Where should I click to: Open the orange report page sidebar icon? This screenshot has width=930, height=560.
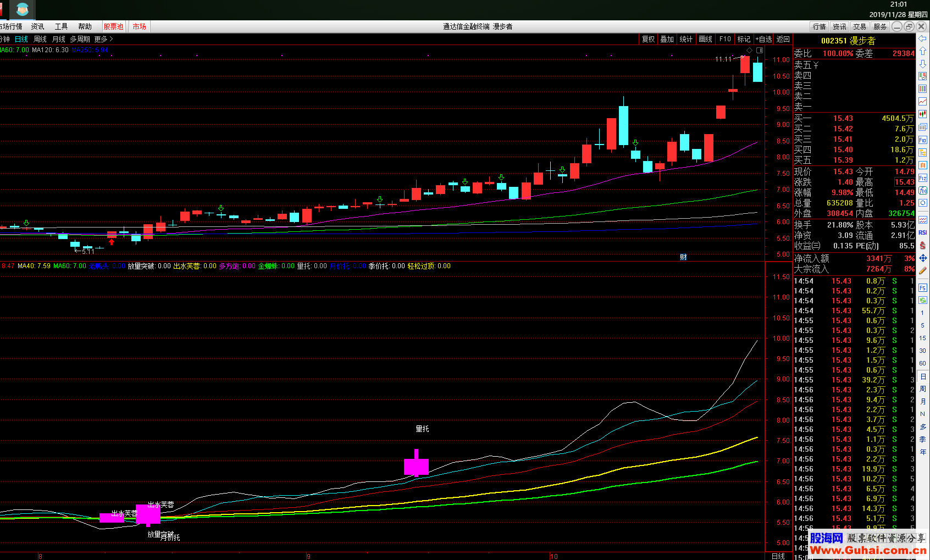922,165
